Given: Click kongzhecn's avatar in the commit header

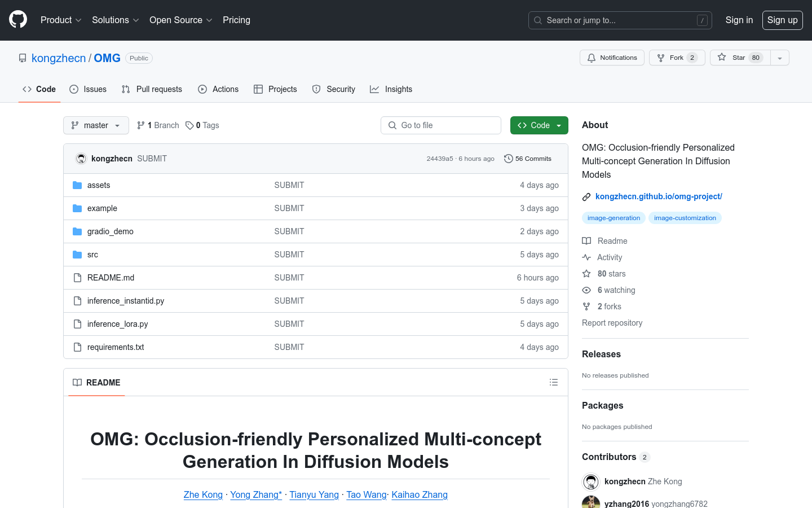Looking at the screenshot, I should pyautogui.click(x=81, y=159).
